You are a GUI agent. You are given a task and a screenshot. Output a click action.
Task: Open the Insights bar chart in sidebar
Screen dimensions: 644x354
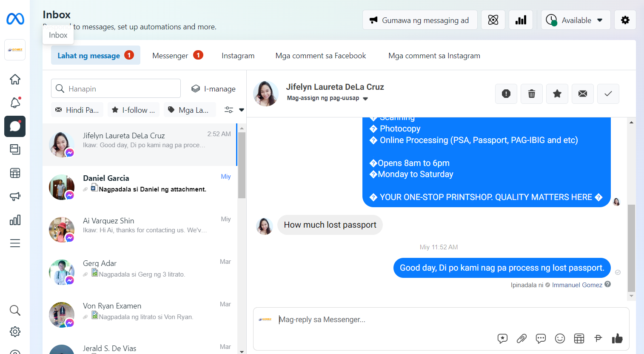(15, 220)
